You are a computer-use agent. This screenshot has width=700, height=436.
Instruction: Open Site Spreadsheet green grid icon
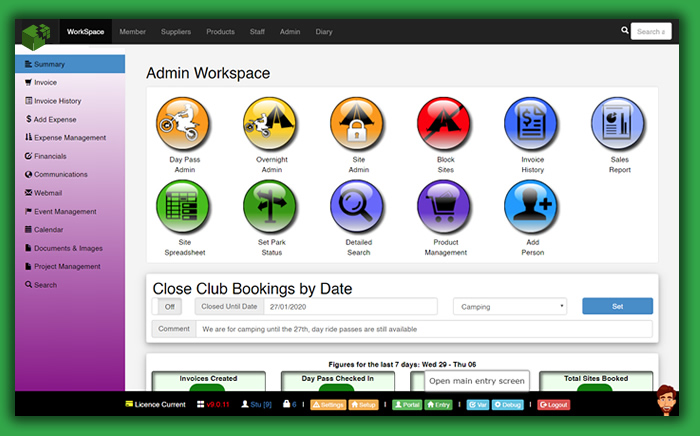pos(183,207)
